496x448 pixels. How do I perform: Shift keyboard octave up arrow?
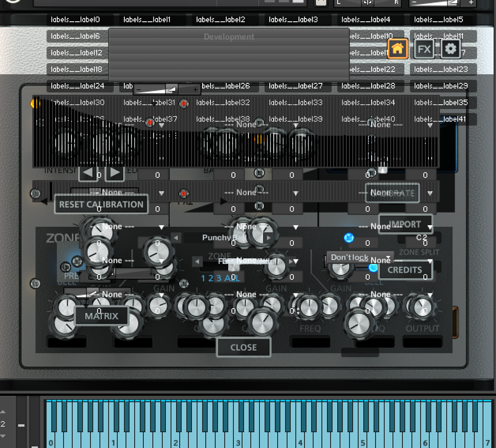(3, 412)
